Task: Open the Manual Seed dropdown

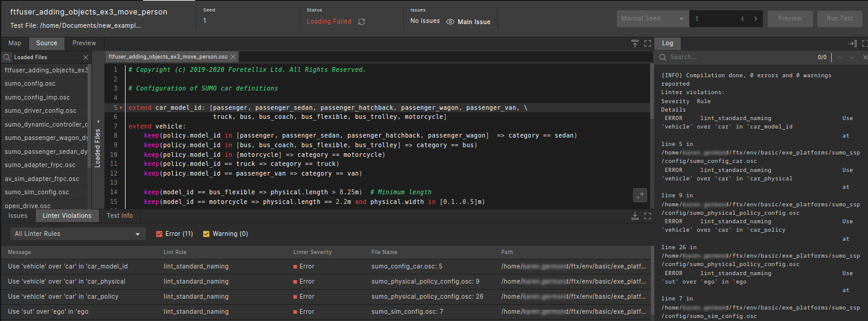Action: click(653, 19)
